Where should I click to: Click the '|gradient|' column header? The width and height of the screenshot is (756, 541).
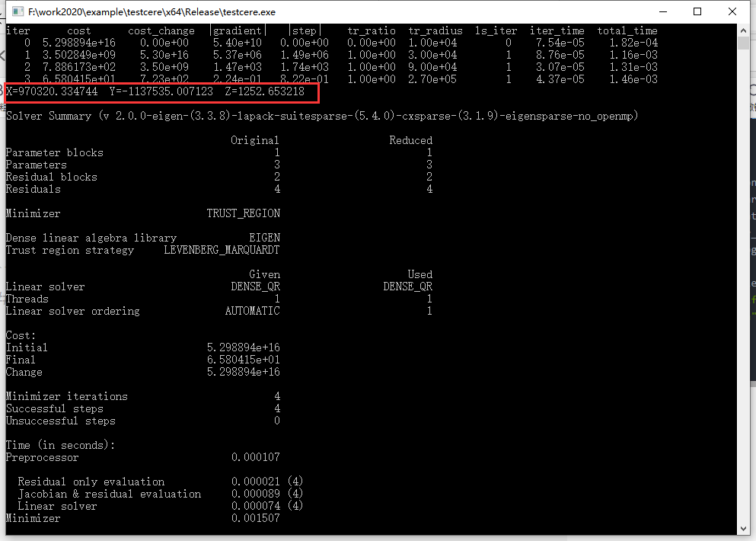coord(238,31)
